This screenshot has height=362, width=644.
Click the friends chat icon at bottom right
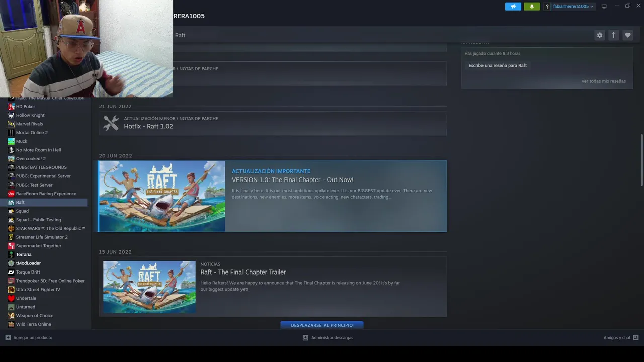coord(636,338)
